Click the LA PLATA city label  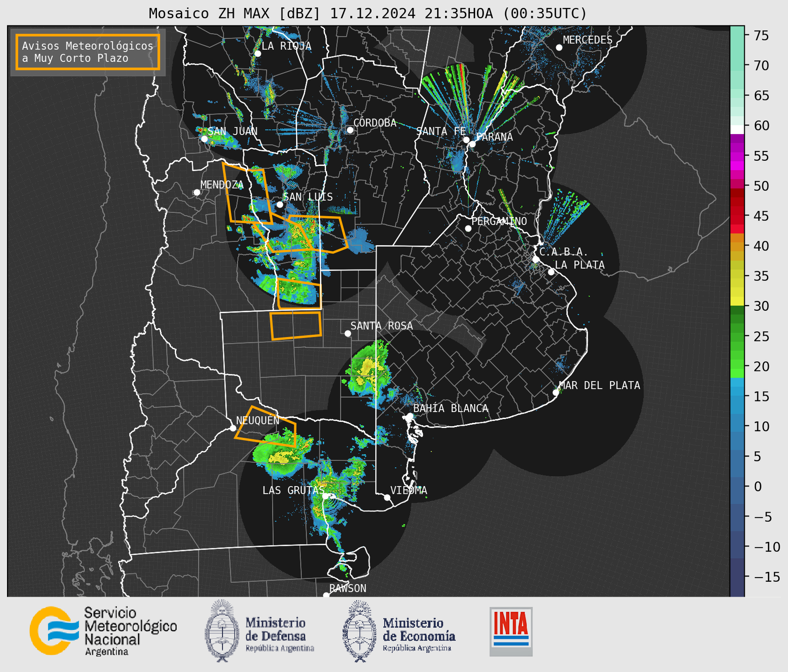coord(580,265)
